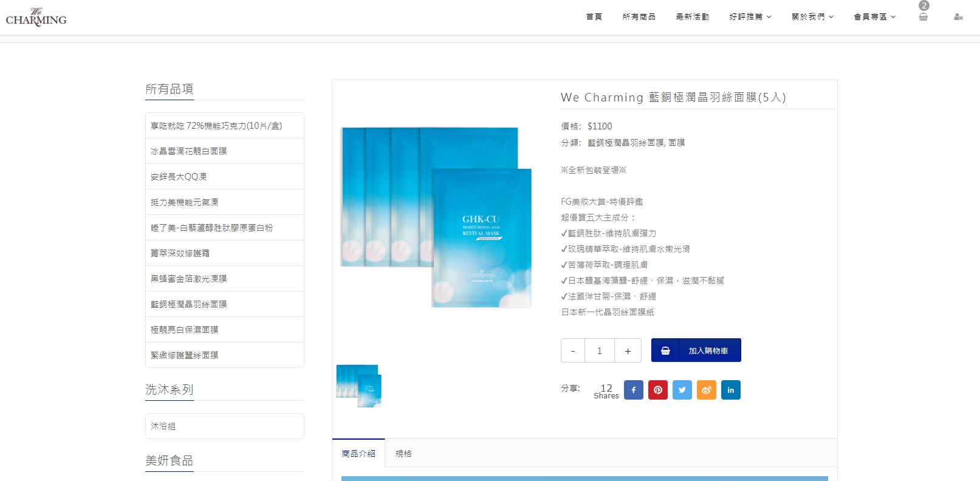Expand the 好評推薦 dropdown menu
Screen dimensions: 980x481
click(750, 17)
